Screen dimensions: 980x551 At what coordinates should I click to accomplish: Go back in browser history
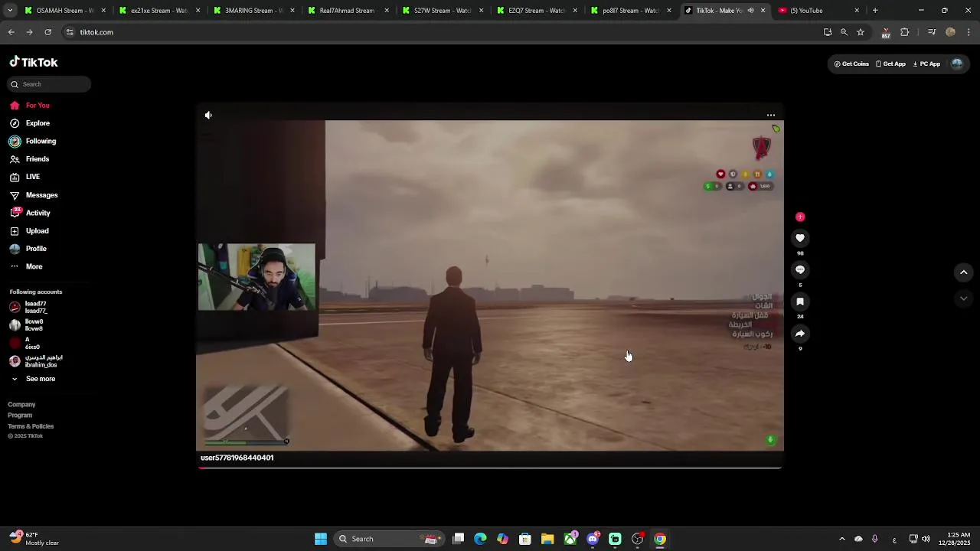tap(11, 32)
